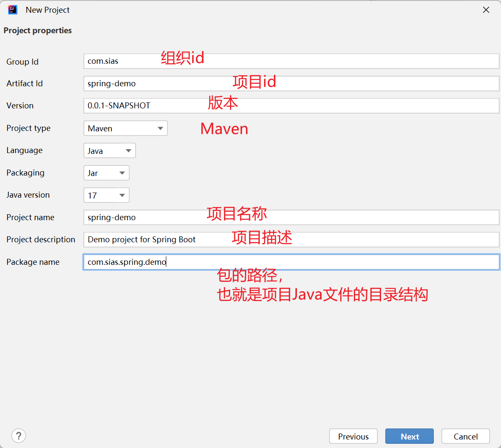Go back with the Previous button
The image size is (501, 448).
353,436
